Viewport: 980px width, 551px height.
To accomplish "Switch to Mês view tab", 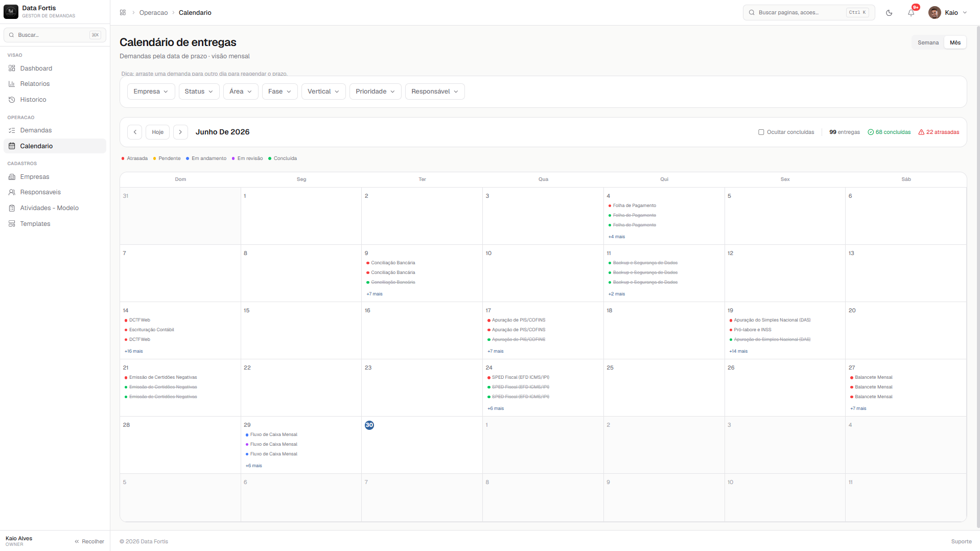I will coord(955,42).
